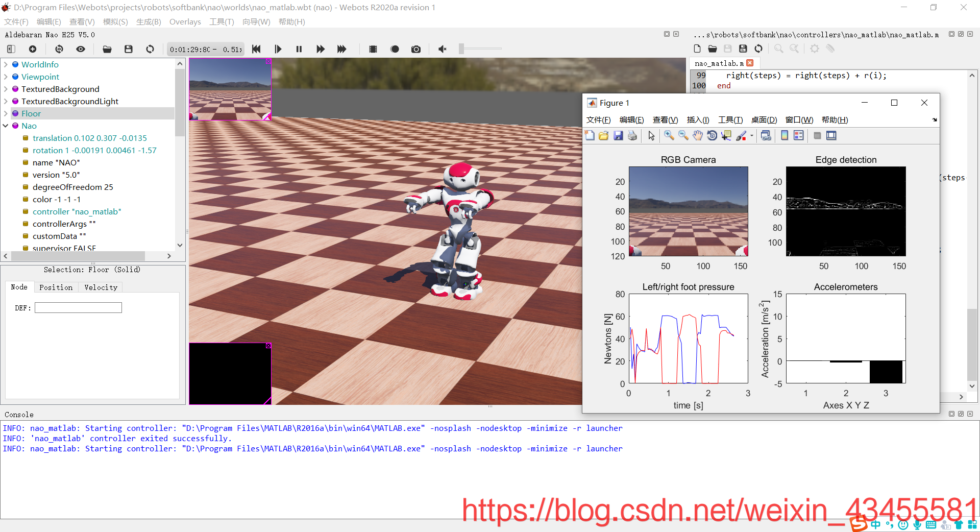This screenshot has width=980, height=532.
Task: Reload the Webots world
Action: (x=150, y=49)
